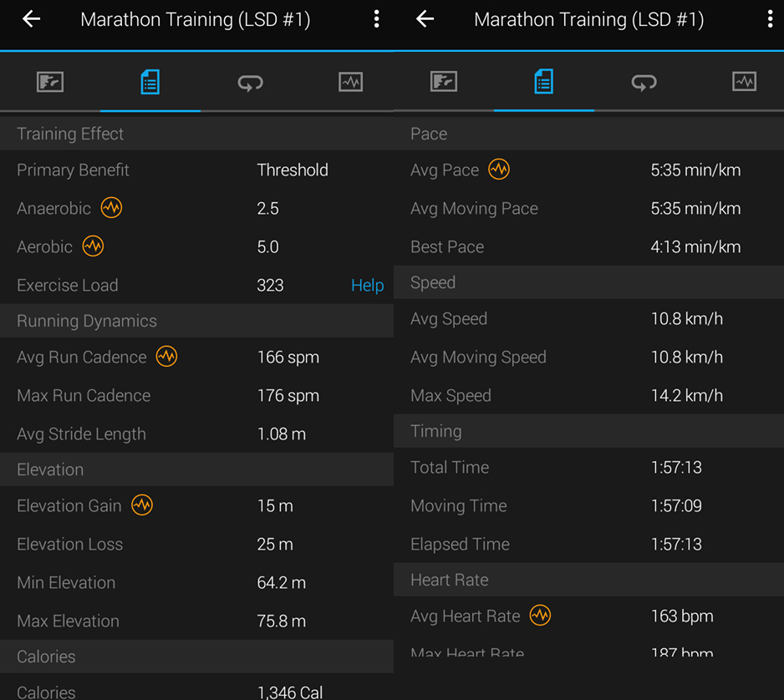Click the Help link beside Exercise Load

click(367, 286)
